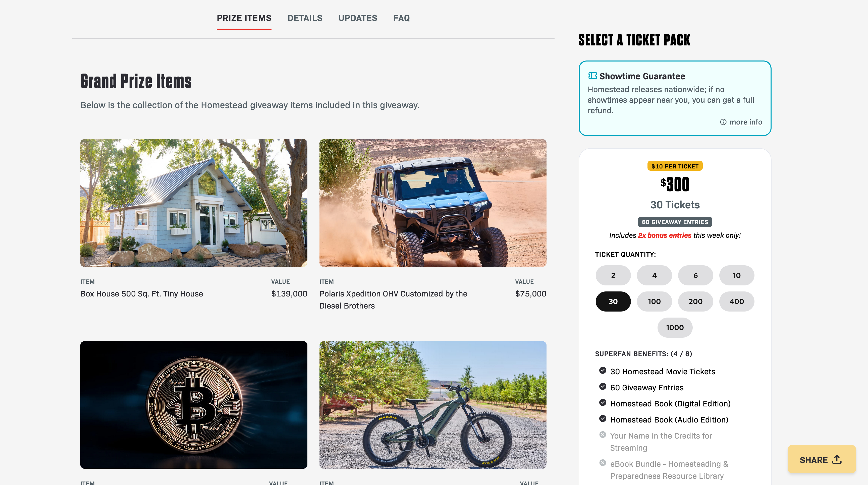Viewport: 868px width, 485px height.
Task: Select the 2 ticket quantity option
Action: [613, 275]
